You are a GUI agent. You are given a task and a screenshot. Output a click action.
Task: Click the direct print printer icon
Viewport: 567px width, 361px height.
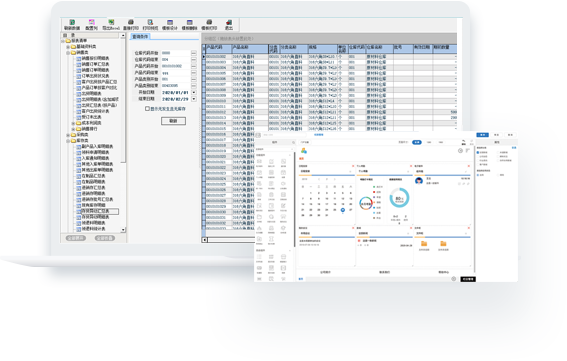tap(131, 22)
